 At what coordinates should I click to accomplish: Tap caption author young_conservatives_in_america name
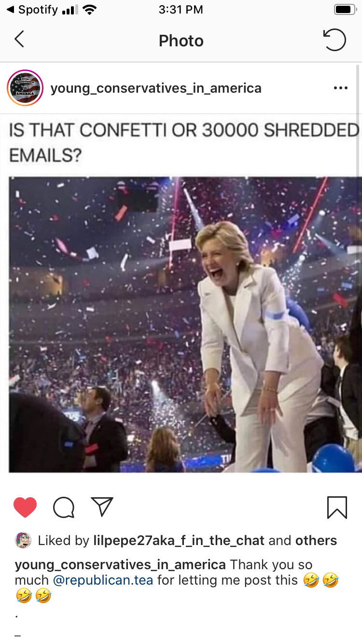coord(120,564)
